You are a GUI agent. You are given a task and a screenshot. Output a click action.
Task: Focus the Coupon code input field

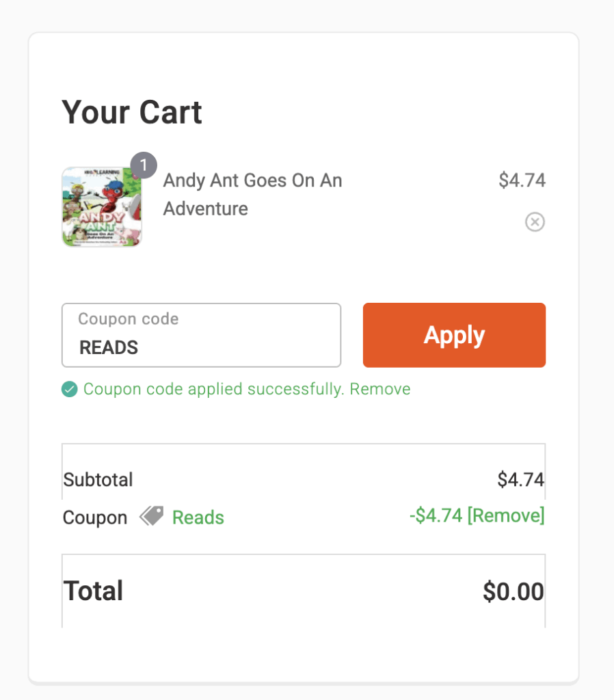coord(201,336)
